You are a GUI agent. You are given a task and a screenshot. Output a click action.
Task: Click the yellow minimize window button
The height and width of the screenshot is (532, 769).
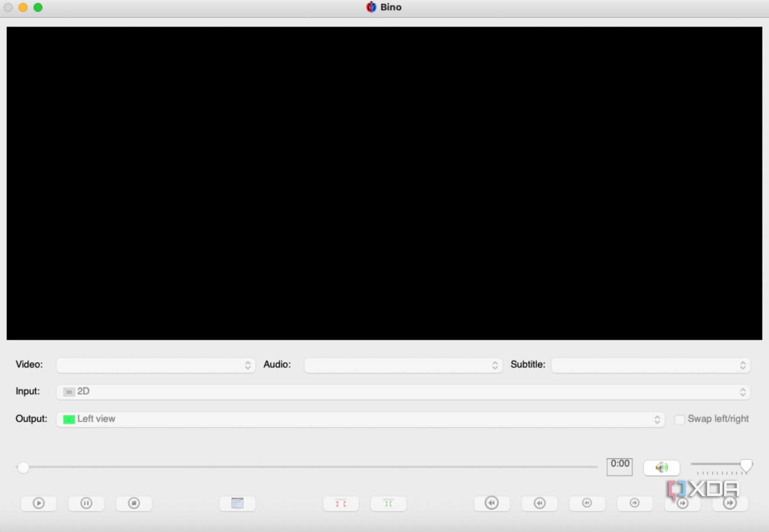pos(23,7)
